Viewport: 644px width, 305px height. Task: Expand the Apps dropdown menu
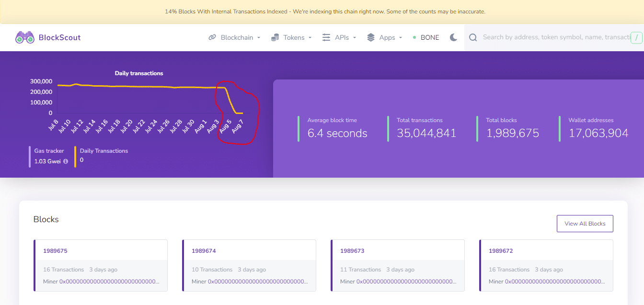pyautogui.click(x=384, y=37)
